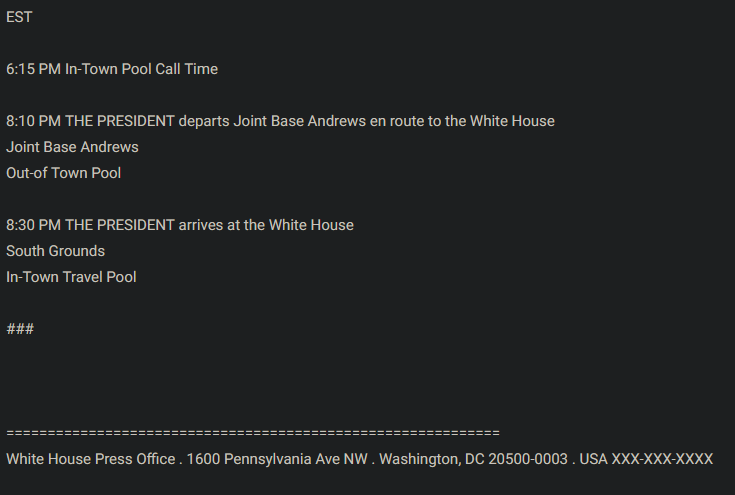The image size is (735, 495).
Task: Click the "###" end marker
Action: point(20,329)
